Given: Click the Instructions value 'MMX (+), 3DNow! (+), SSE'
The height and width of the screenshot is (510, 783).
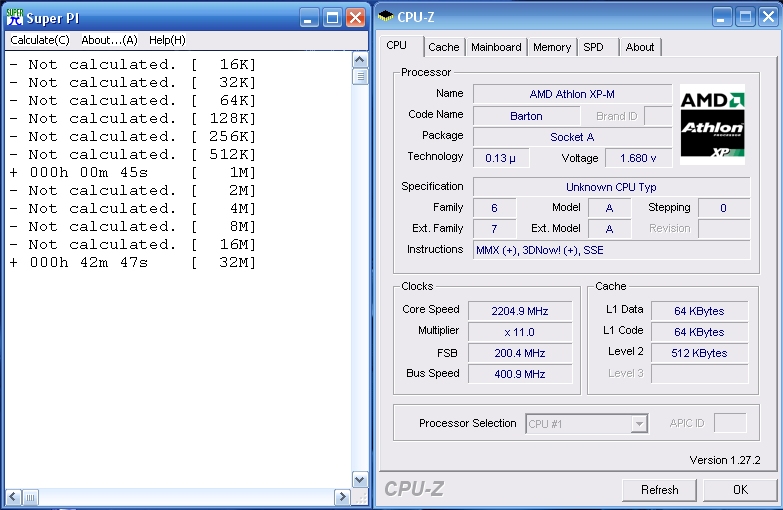Looking at the screenshot, I should (x=611, y=250).
